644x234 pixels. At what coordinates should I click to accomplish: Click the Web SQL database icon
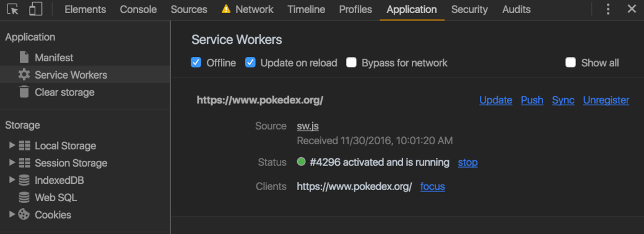pos(24,197)
